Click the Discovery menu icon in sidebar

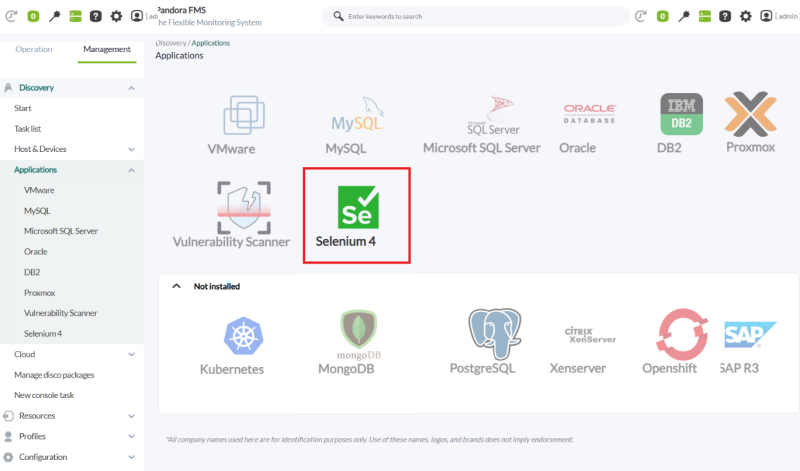[x=8, y=88]
